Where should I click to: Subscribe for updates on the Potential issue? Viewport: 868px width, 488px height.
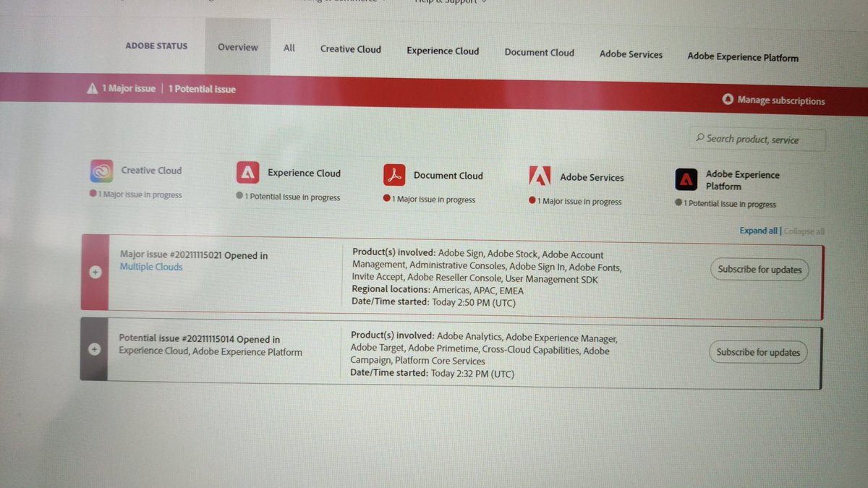pyautogui.click(x=758, y=352)
